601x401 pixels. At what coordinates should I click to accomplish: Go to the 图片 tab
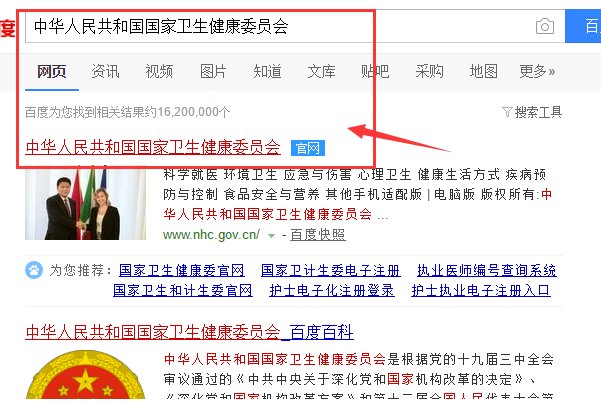coord(213,72)
